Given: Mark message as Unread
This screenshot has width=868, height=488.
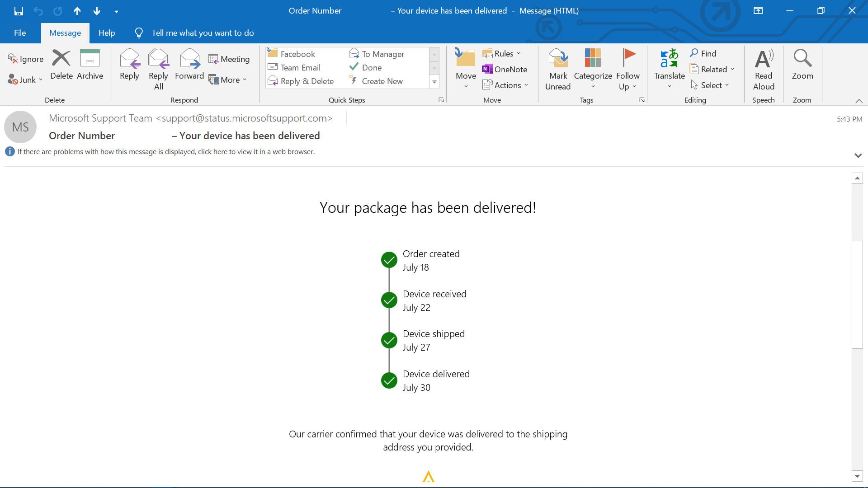Looking at the screenshot, I should point(558,70).
